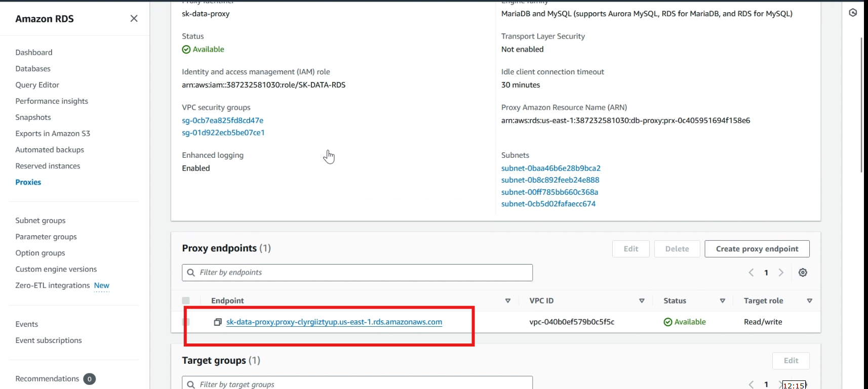
Task: Click search icon in endpoints filter
Action: tap(191, 273)
